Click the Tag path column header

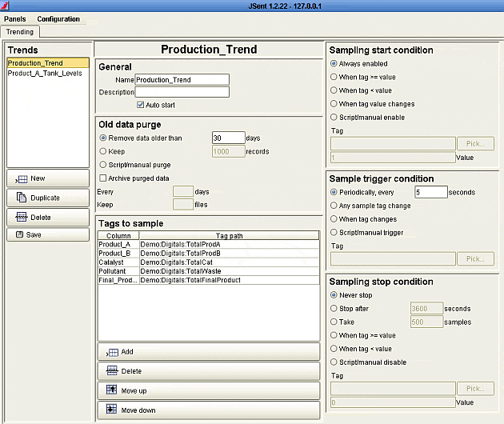[229, 236]
